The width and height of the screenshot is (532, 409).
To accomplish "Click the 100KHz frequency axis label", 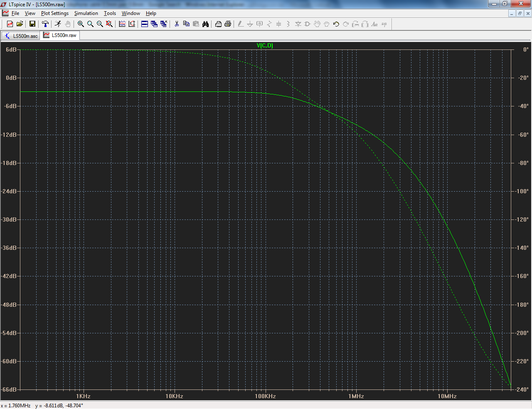I will tap(265, 396).
